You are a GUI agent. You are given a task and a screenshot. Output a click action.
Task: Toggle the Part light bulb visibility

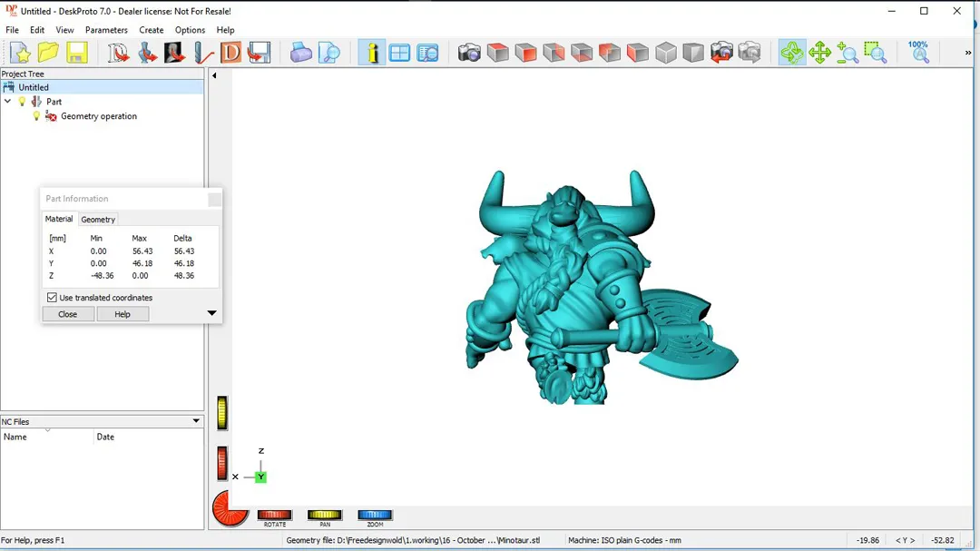click(x=22, y=102)
